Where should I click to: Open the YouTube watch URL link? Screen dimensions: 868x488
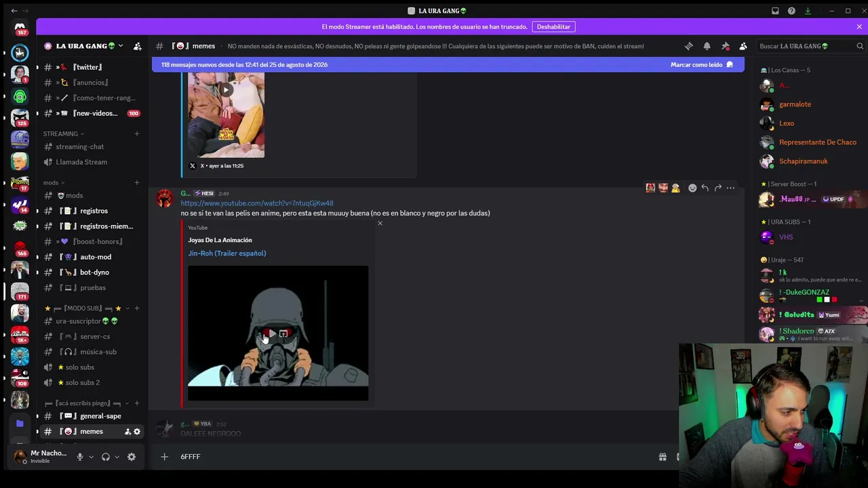(x=257, y=203)
